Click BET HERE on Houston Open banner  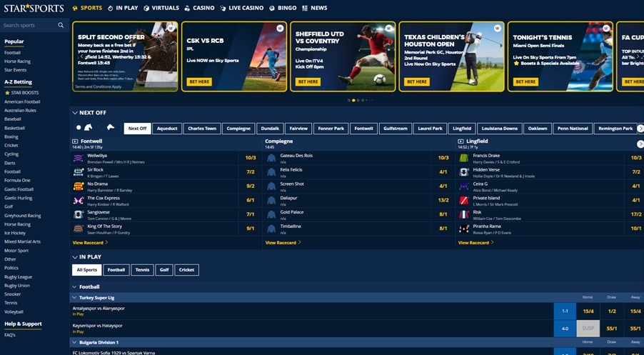pos(417,81)
